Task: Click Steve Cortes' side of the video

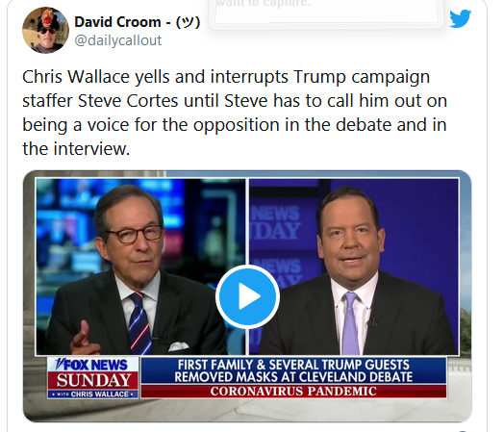Action: (354, 267)
